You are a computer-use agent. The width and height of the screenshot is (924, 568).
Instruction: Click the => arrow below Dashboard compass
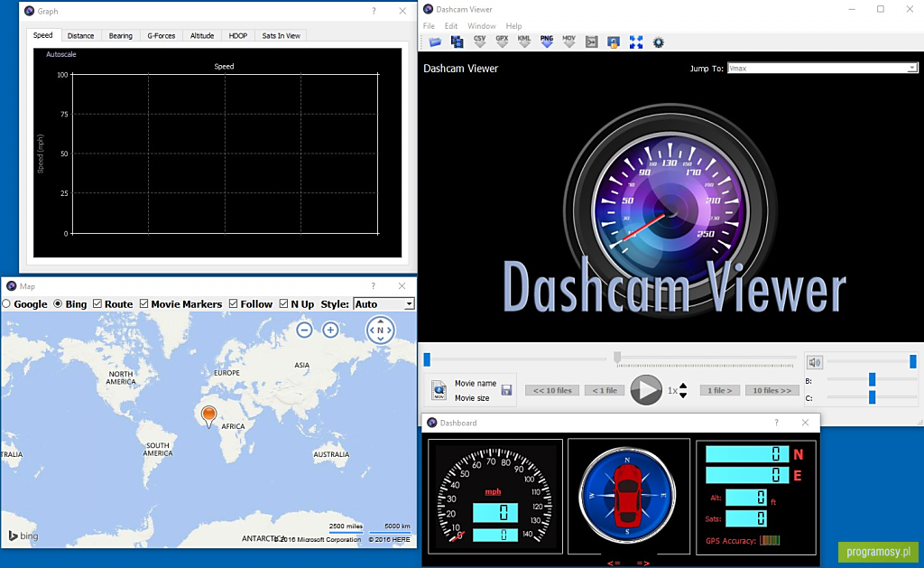pos(642,563)
